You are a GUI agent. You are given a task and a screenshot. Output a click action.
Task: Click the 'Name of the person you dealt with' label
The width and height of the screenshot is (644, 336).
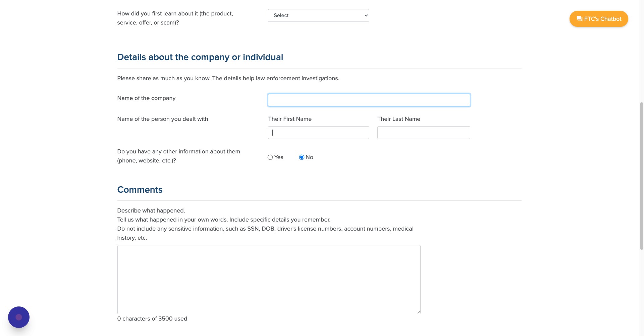tap(162, 119)
